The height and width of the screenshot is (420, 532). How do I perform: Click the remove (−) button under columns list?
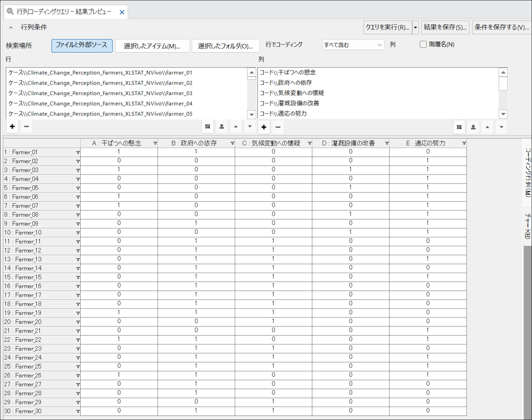(x=278, y=127)
